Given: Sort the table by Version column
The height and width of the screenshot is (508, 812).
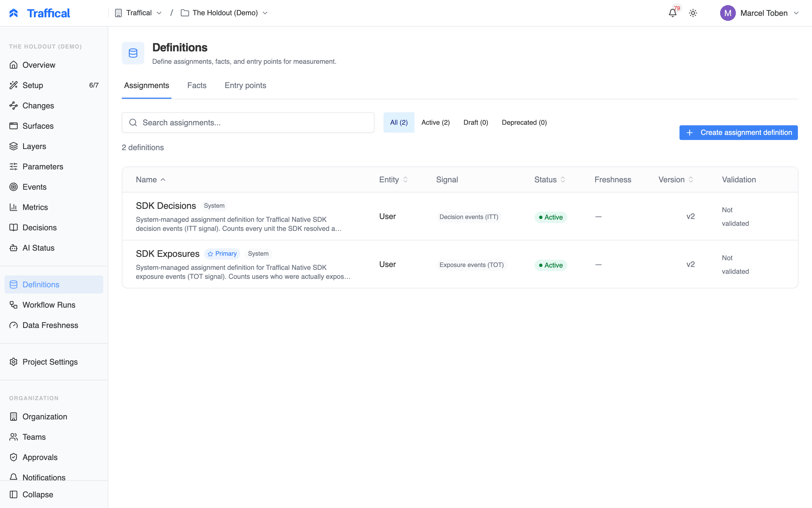Looking at the screenshot, I should 676,180.
